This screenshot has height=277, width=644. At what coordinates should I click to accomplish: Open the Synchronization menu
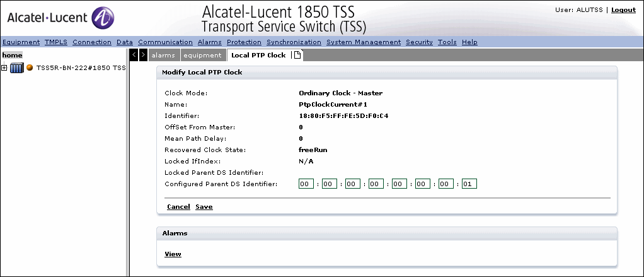[x=294, y=42]
